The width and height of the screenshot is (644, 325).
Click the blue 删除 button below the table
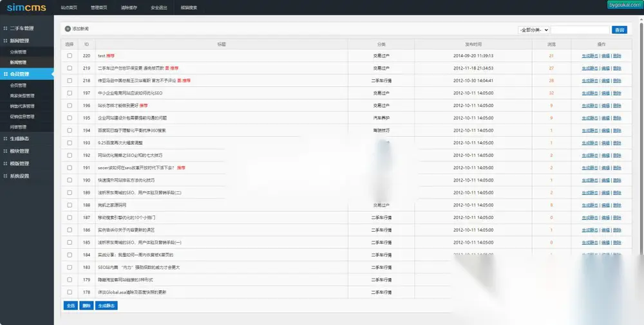point(86,306)
